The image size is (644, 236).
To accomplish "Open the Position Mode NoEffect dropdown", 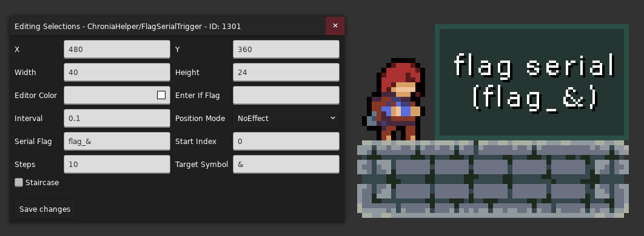I will [x=286, y=118].
